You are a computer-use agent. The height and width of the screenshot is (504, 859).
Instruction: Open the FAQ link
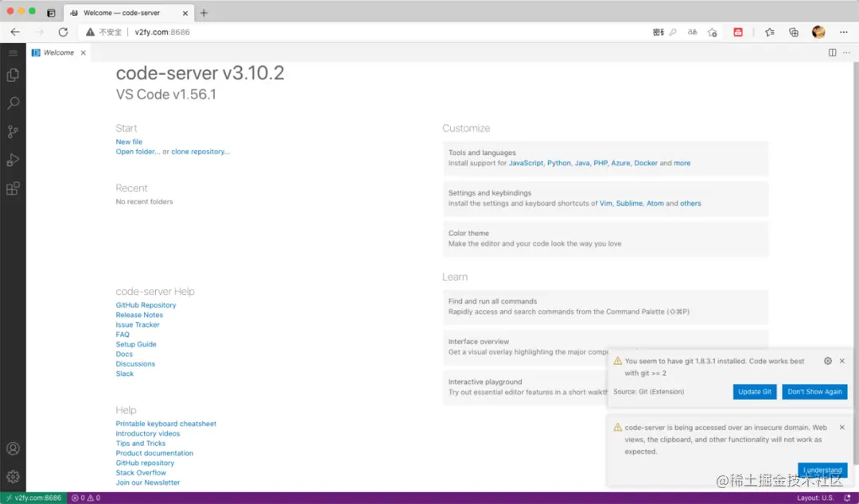pyautogui.click(x=122, y=335)
